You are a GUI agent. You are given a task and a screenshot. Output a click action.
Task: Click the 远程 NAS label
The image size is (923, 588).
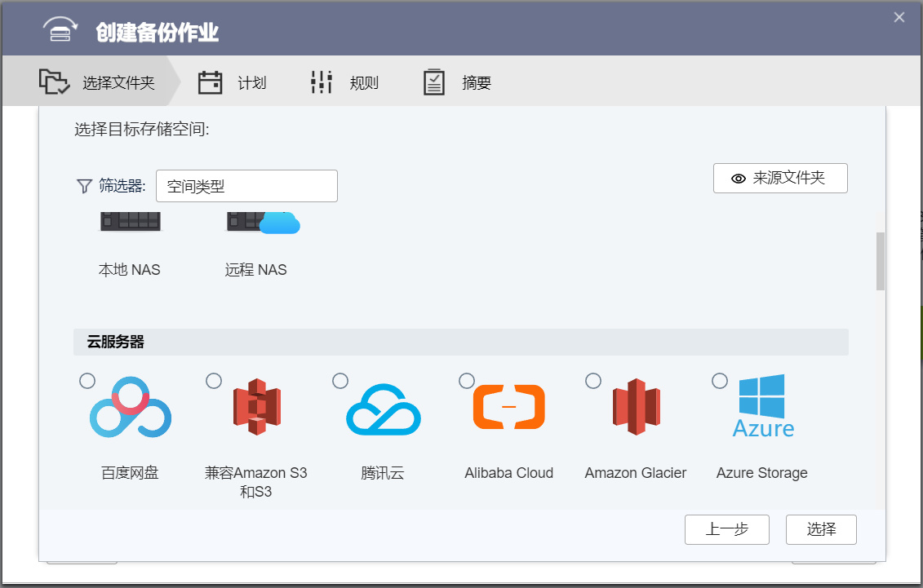[x=256, y=270]
